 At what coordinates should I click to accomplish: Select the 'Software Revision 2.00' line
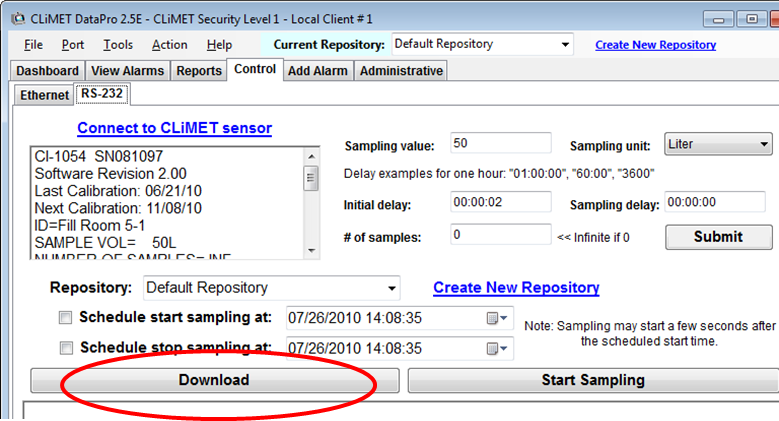point(110,174)
